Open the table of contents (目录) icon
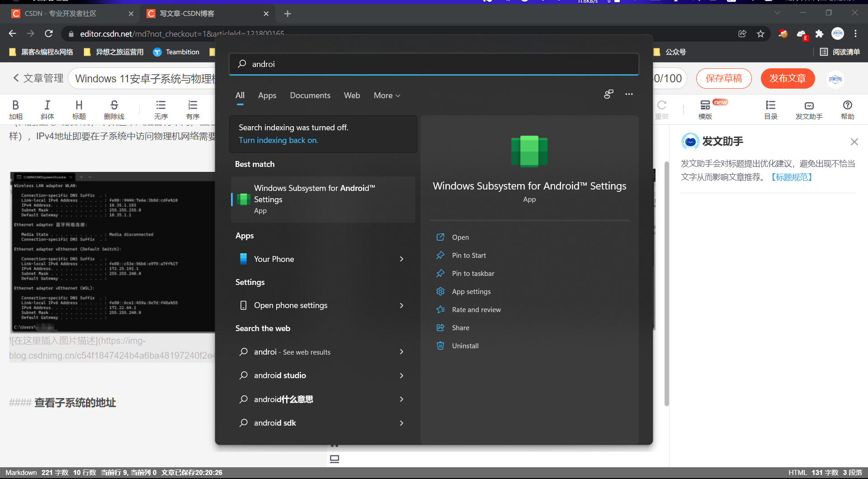This screenshot has height=479, width=868. point(770,105)
